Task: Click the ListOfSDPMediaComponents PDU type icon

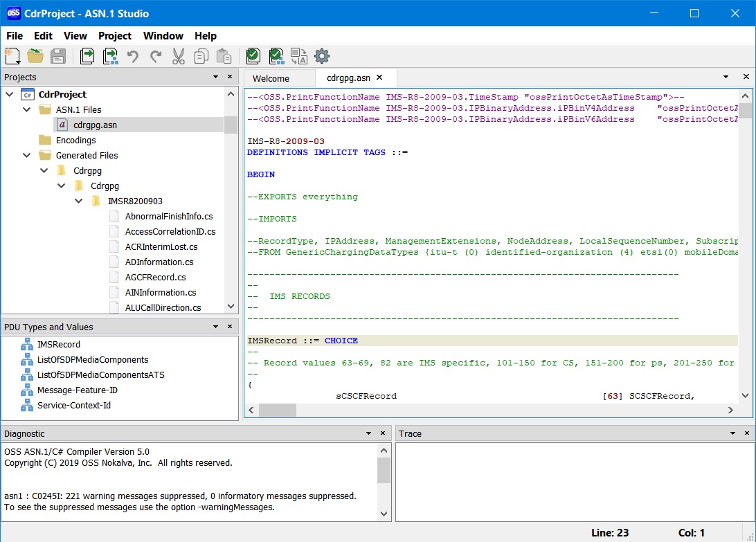Action: pyautogui.click(x=27, y=360)
